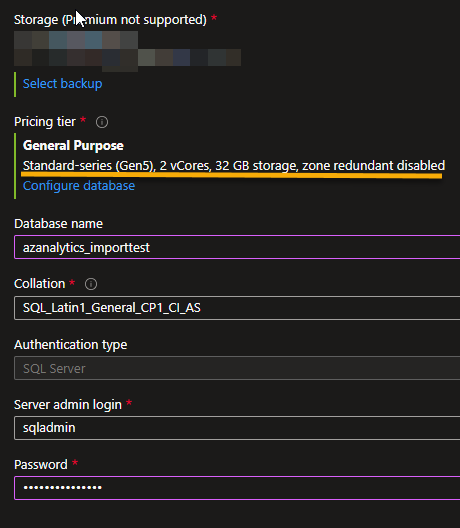Viewport: 460px width, 528px height.
Task: Select the Standard-series Gen5 vCores description line
Action: click(x=234, y=166)
